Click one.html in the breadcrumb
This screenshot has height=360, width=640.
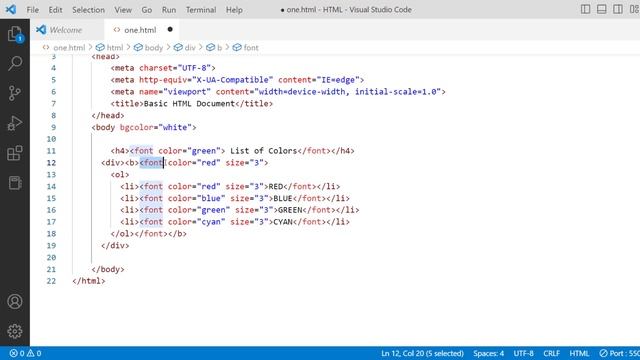[x=69, y=47]
